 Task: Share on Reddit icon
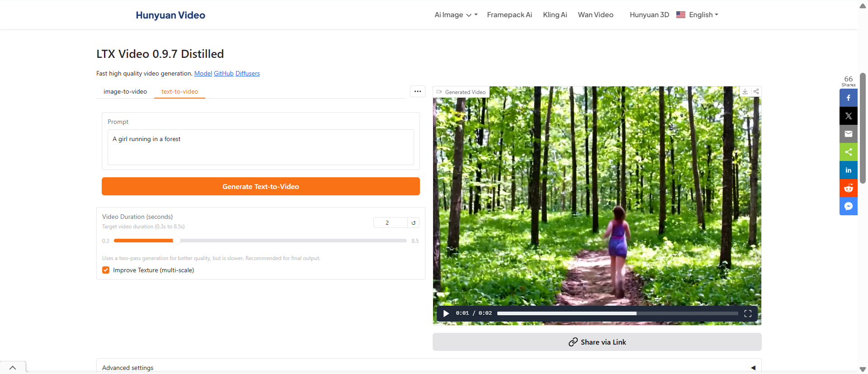(x=849, y=188)
